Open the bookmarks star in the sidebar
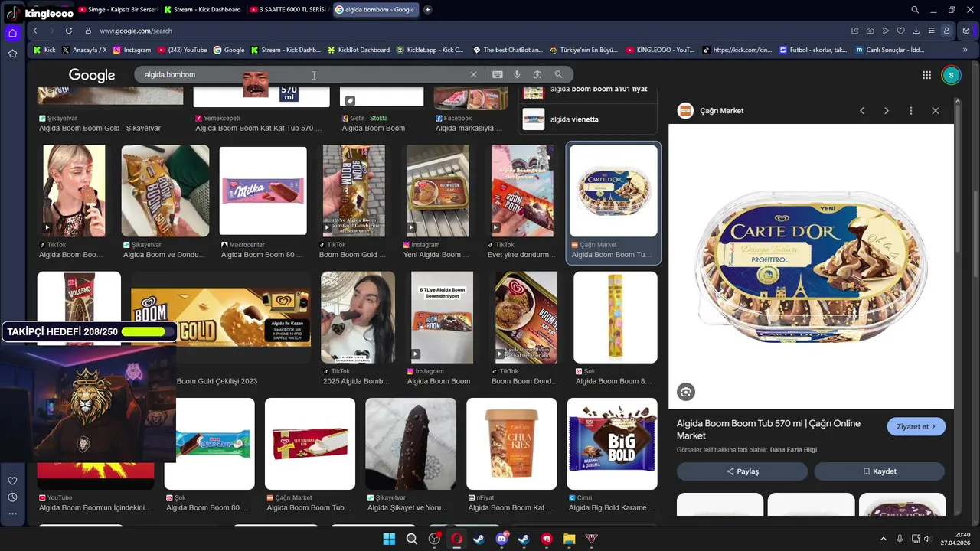This screenshot has height=551, width=980. tap(12, 54)
